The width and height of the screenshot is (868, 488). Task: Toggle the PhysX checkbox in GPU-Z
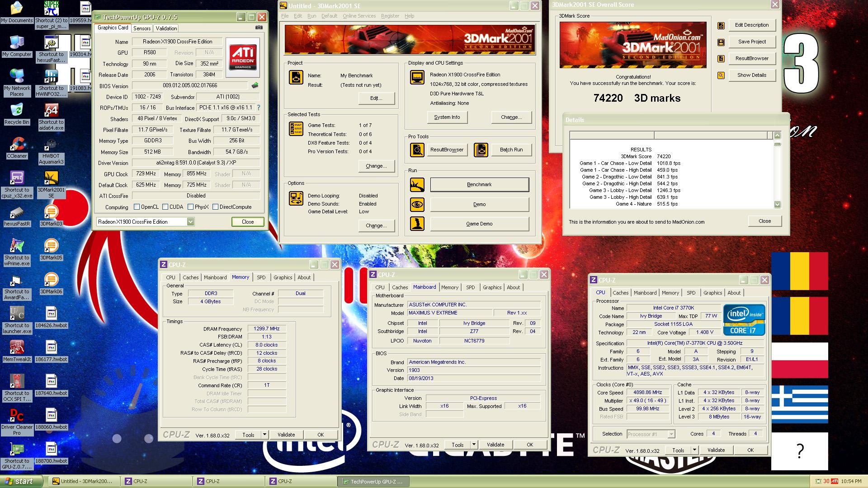[x=190, y=207]
